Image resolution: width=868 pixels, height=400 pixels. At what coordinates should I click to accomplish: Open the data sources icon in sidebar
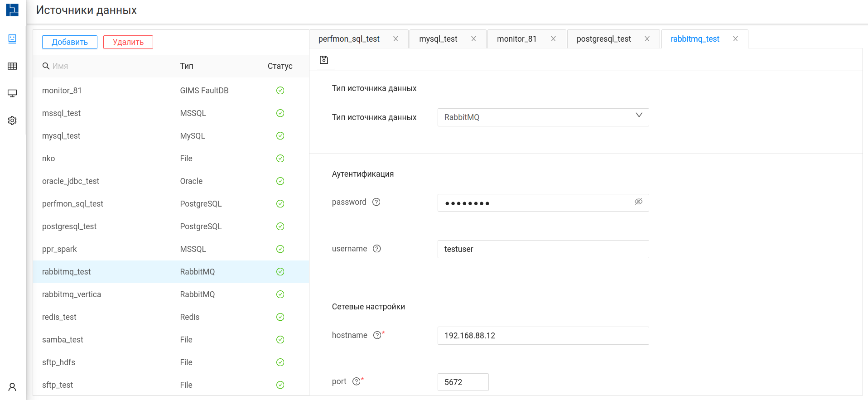point(12,39)
